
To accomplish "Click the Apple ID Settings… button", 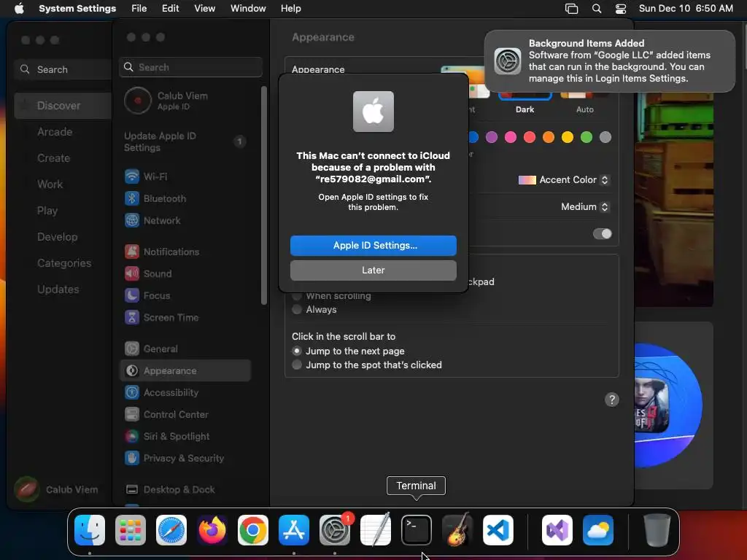I will (373, 246).
